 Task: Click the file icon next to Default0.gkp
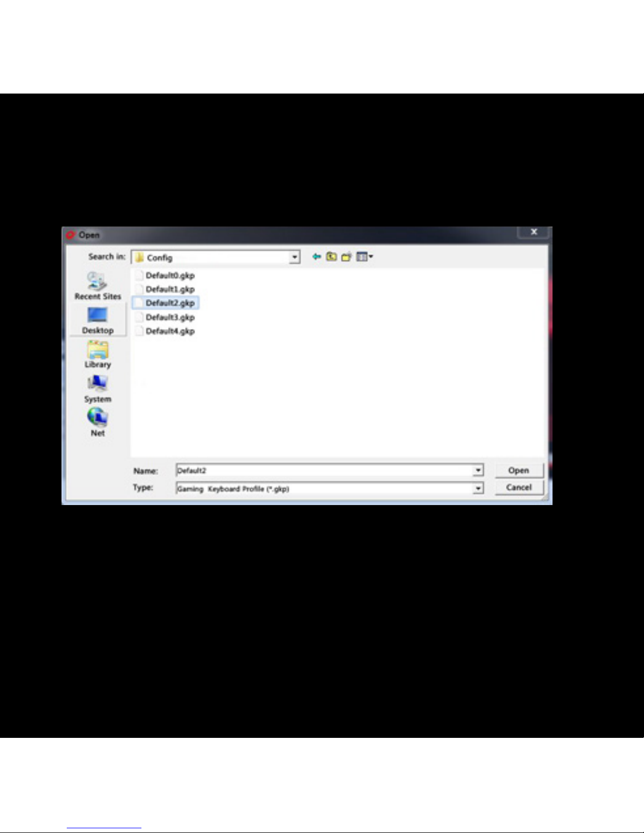pyautogui.click(x=139, y=275)
